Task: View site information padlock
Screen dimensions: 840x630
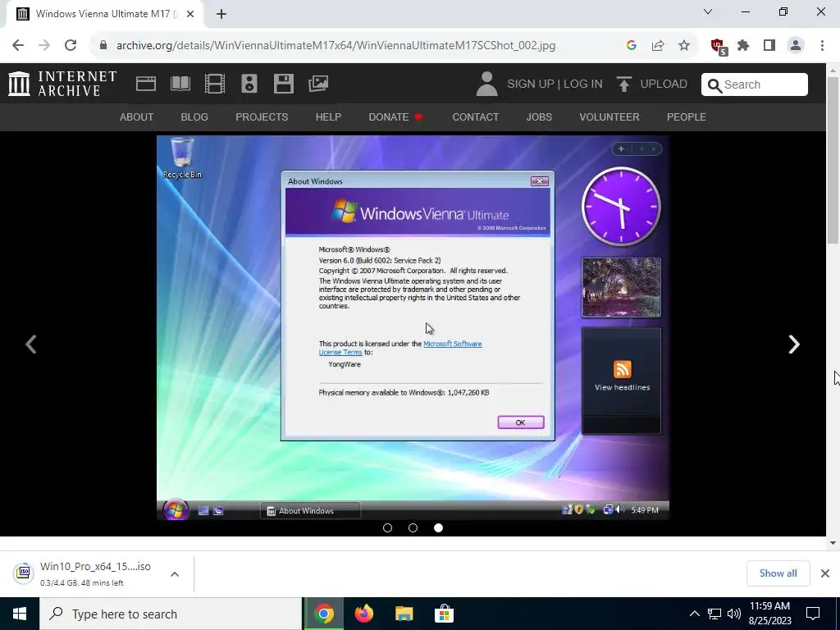Action: coord(103,46)
